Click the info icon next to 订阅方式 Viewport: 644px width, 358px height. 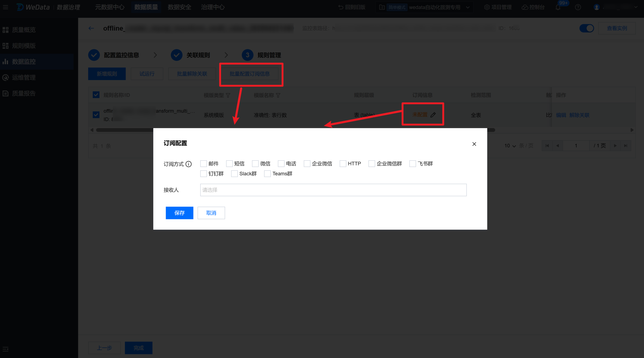(189, 164)
